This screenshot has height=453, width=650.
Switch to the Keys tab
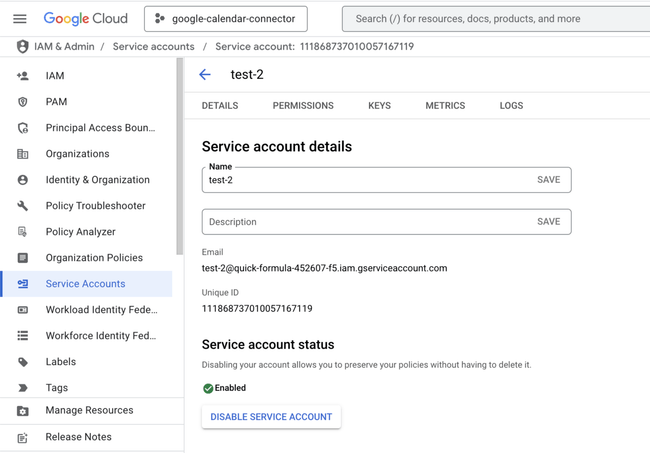pyautogui.click(x=379, y=106)
